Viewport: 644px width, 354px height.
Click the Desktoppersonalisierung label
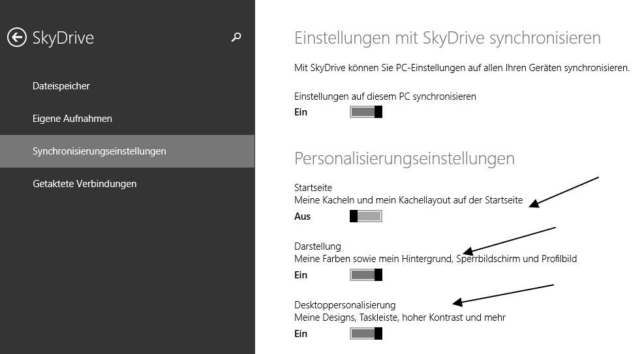tap(345, 305)
